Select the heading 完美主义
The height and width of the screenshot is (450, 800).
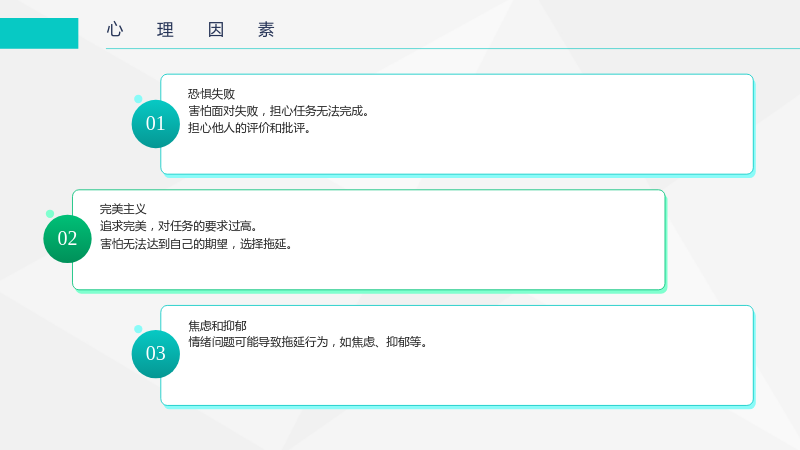point(123,209)
